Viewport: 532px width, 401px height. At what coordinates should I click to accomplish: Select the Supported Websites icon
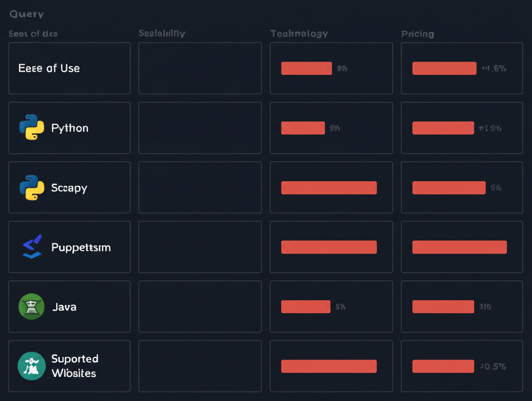[x=31, y=366]
